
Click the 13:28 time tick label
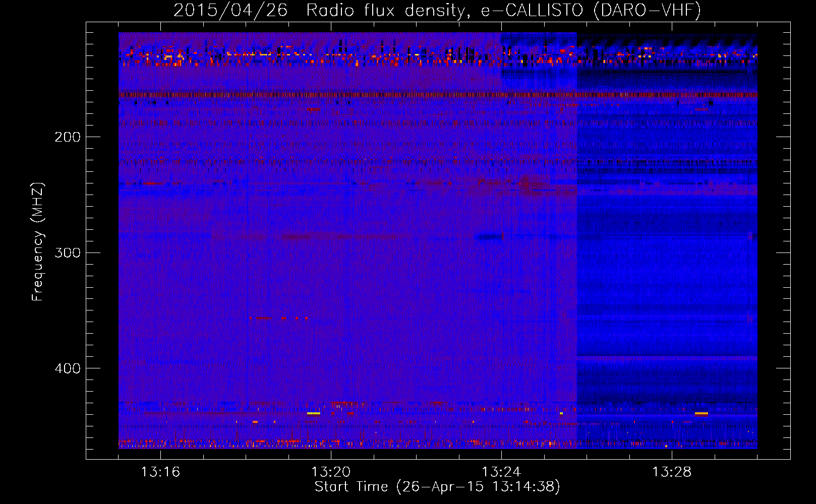tap(672, 472)
